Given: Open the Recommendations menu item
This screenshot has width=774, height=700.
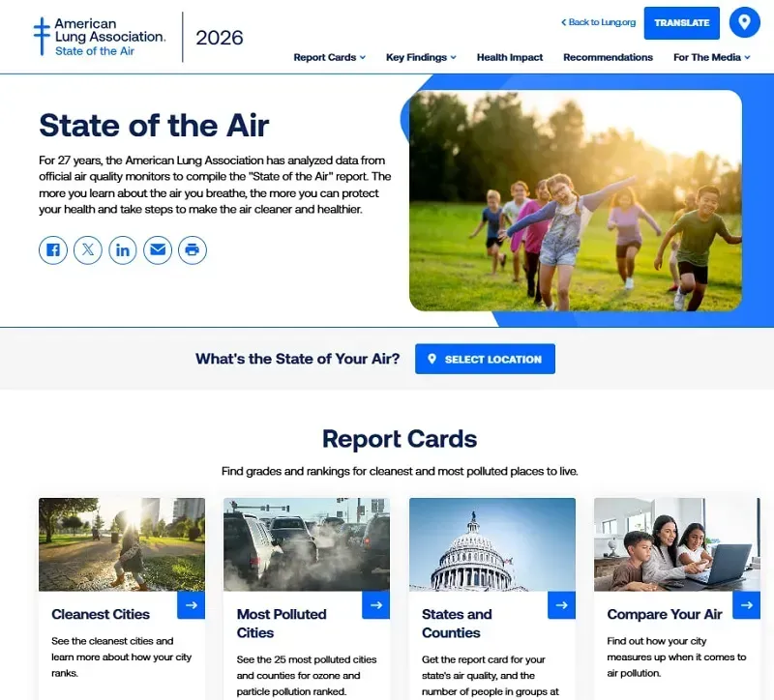Looking at the screenshot, I should pyautogui.click(x=608, y=57).
